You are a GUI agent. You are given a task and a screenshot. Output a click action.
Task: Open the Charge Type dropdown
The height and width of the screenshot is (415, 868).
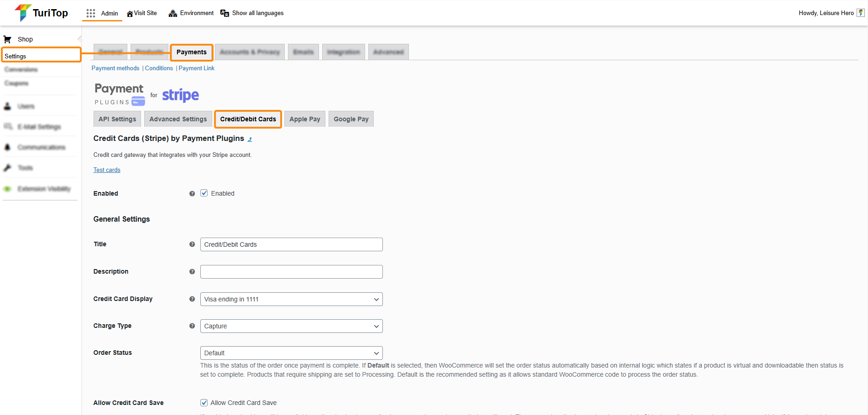click(291, 326)
